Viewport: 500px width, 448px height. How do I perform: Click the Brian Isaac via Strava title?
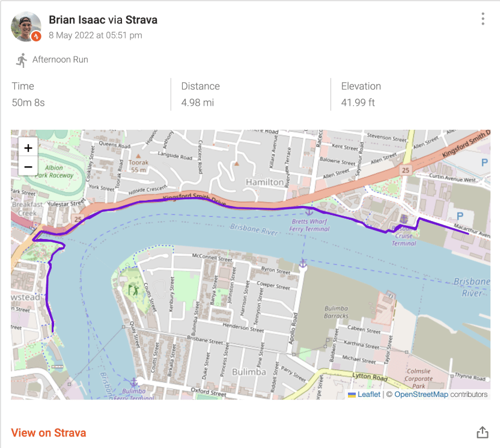point(103,20)
